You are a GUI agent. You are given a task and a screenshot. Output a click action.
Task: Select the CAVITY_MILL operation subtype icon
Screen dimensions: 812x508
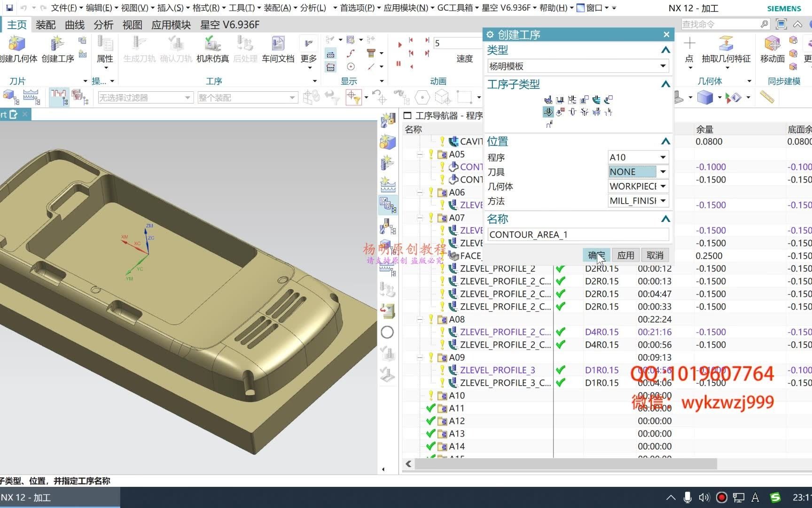(548, 100)
